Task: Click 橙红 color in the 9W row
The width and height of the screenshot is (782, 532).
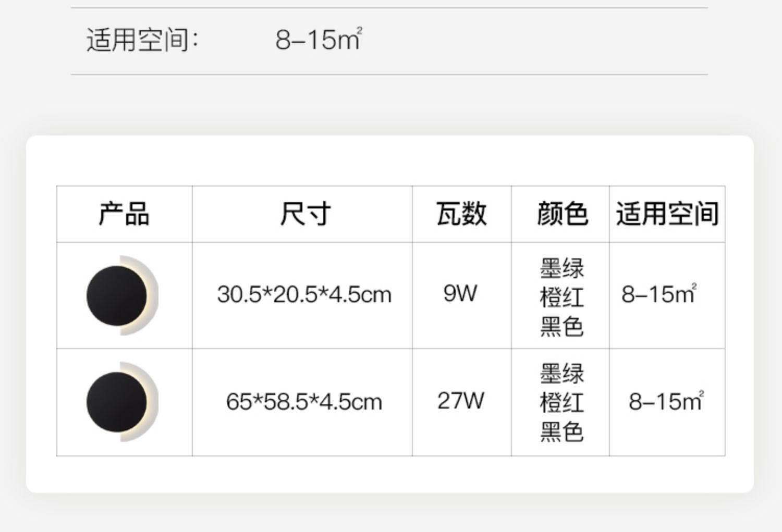Action: coord(561,298)
